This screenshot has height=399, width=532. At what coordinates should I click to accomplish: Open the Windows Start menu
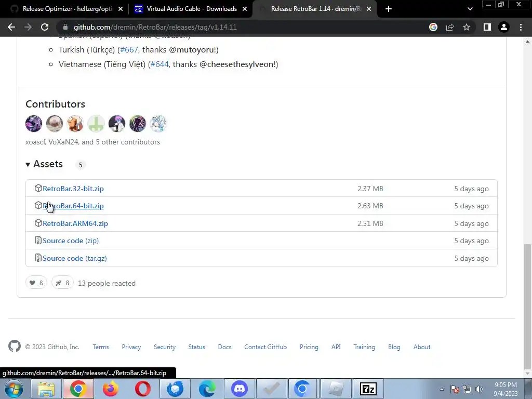click(14, 389)
